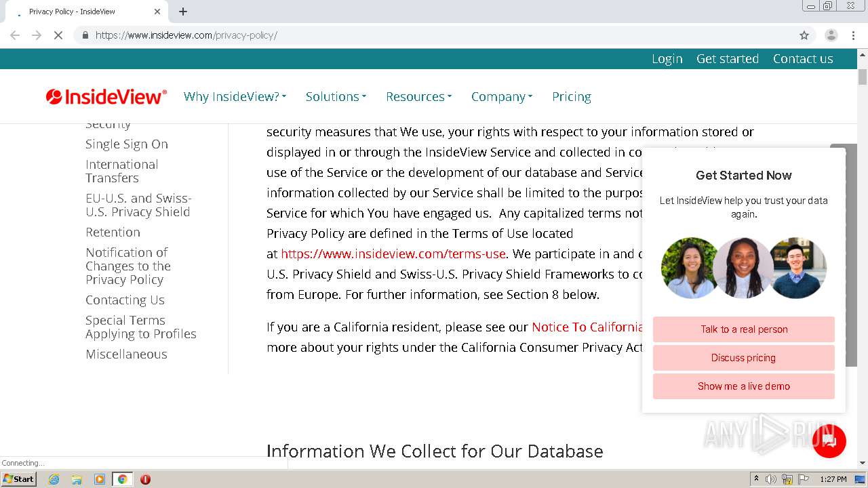Open media player taskbar icon

[100, 479]
